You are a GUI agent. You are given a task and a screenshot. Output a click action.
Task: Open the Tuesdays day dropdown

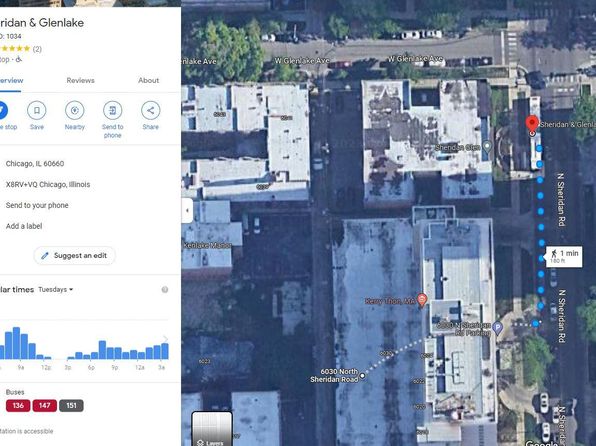point(56,289)
